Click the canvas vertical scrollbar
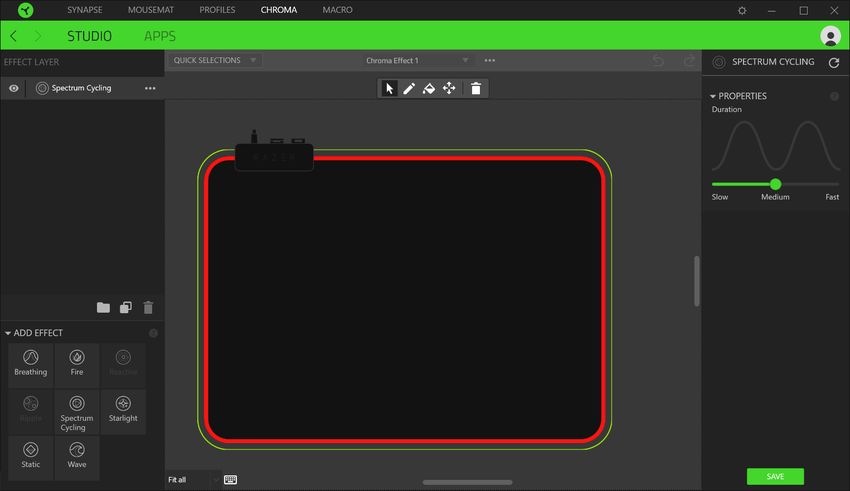 (x=697, y=281)
